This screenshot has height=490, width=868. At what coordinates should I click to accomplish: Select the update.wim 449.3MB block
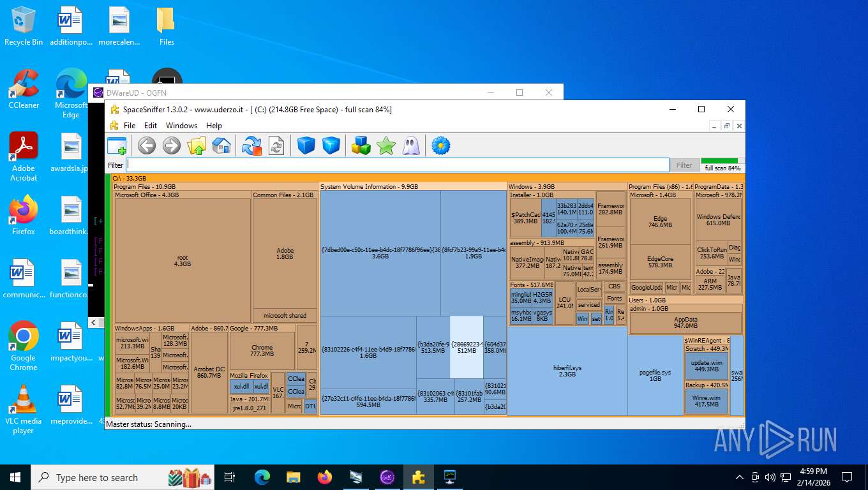[x=707, y=366]
